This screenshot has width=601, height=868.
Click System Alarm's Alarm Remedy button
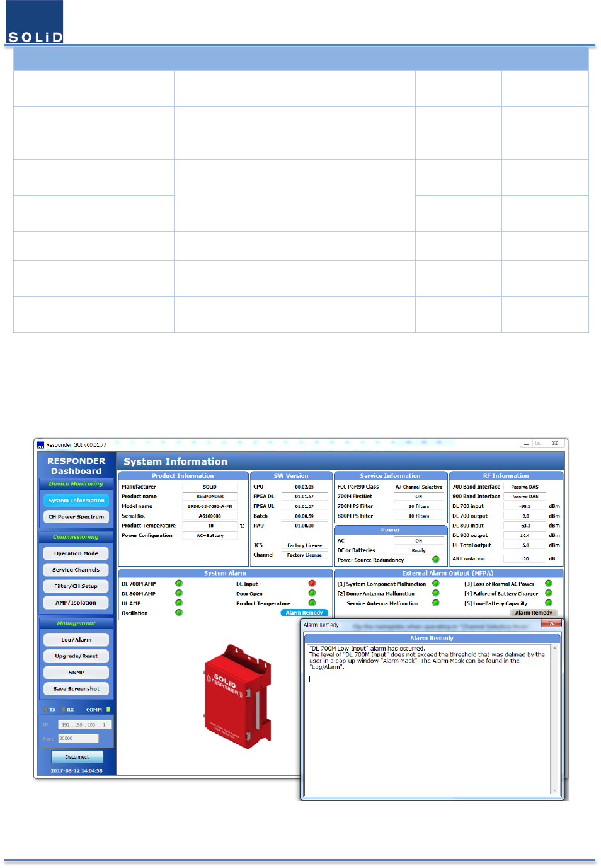pos(304,613)
